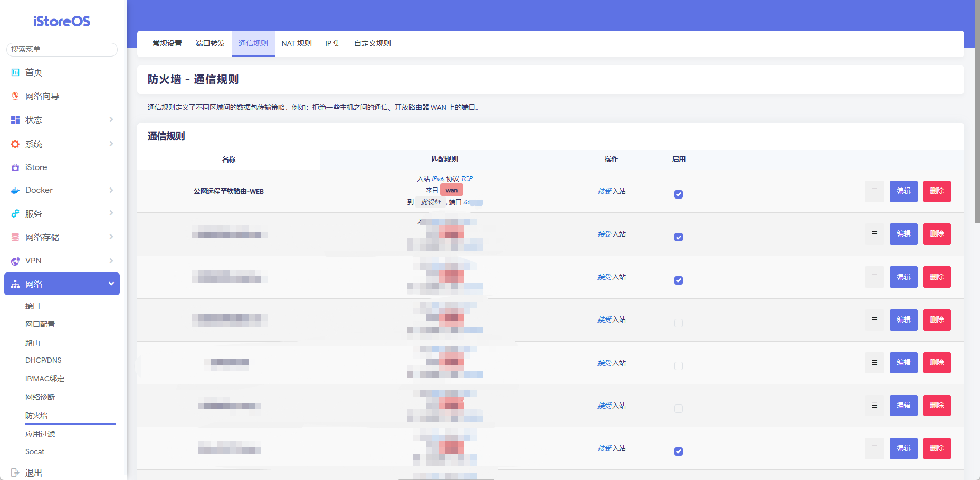Collapse the 网络 menu section
The height and width of the screenshot is (480, 980).
click(x=111, y=284)
